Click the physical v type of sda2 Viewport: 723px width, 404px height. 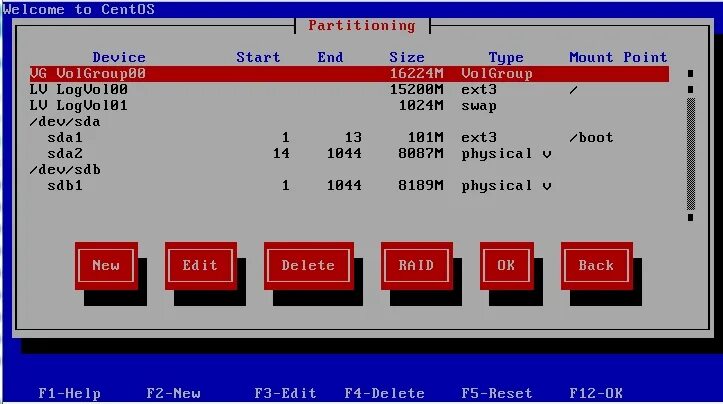506,154
